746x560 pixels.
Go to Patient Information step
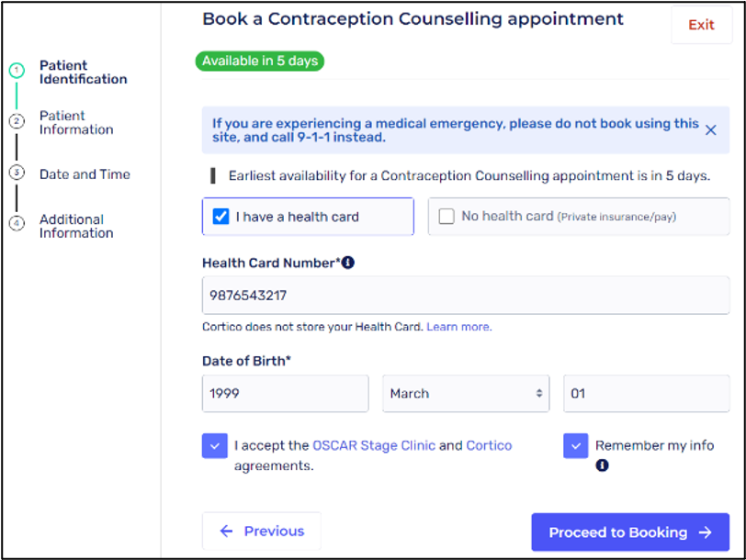[76, 123]
